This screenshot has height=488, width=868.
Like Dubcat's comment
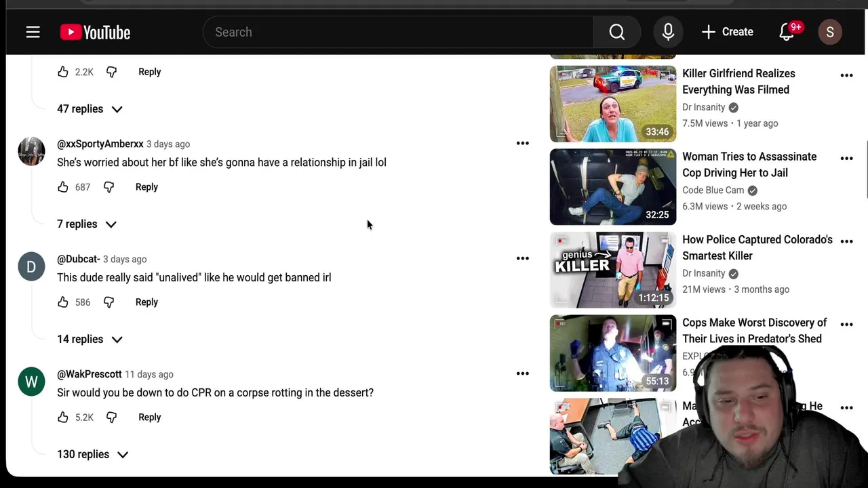click(63, 302)
